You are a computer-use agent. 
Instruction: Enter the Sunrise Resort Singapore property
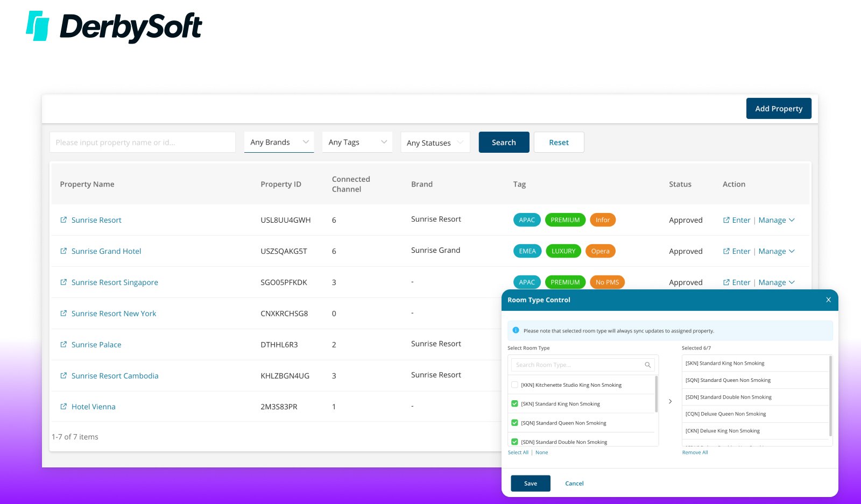[737, 282]
